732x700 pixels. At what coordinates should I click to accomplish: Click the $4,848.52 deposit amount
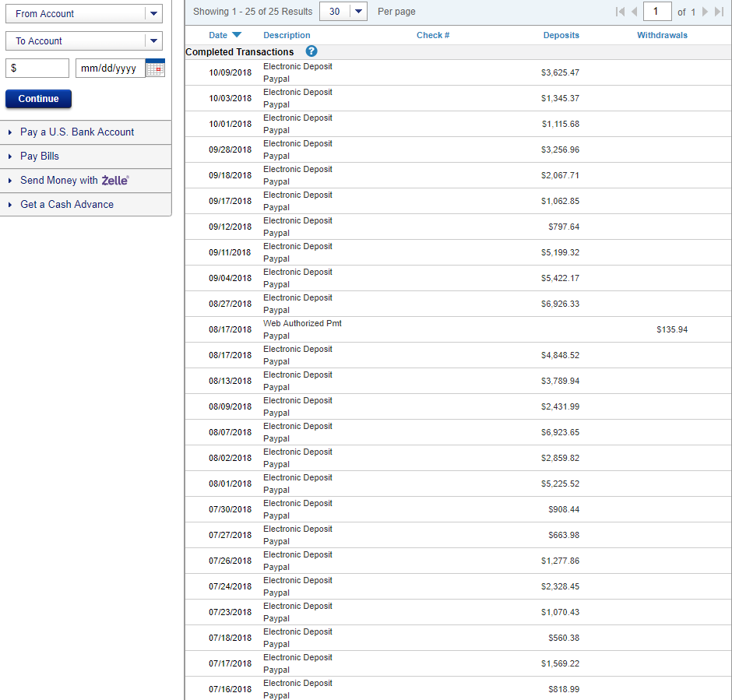tap(560, 354)
